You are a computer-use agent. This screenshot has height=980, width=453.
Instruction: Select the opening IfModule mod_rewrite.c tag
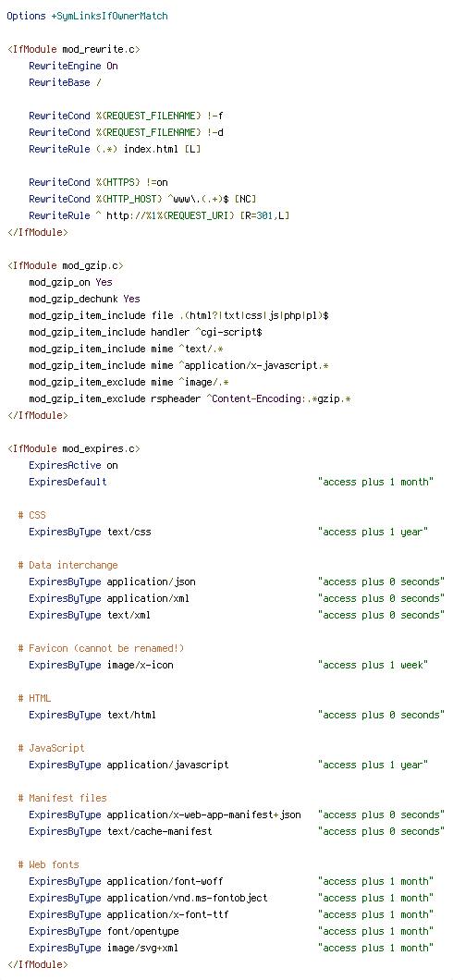(x=74, y=49)
